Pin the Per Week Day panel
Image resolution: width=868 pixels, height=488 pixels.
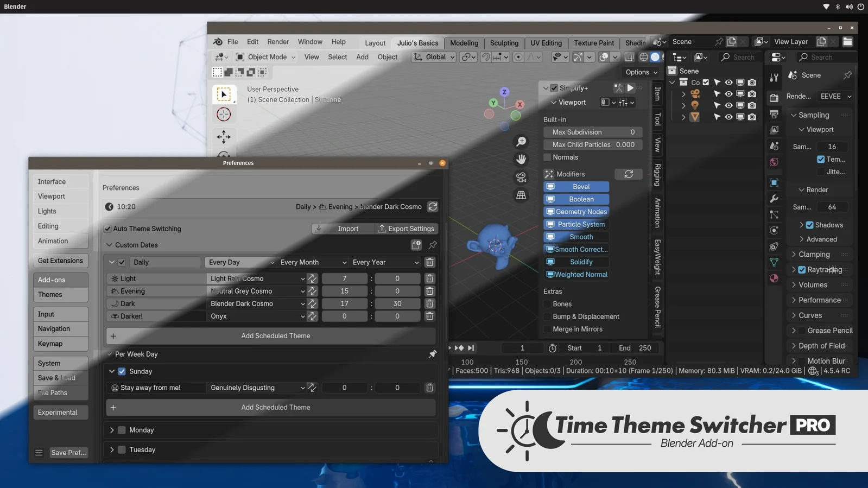433,354
